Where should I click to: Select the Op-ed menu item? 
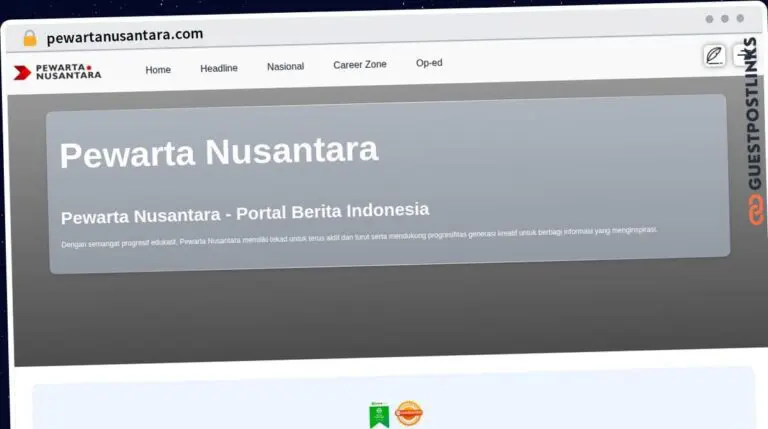(429, 63)
